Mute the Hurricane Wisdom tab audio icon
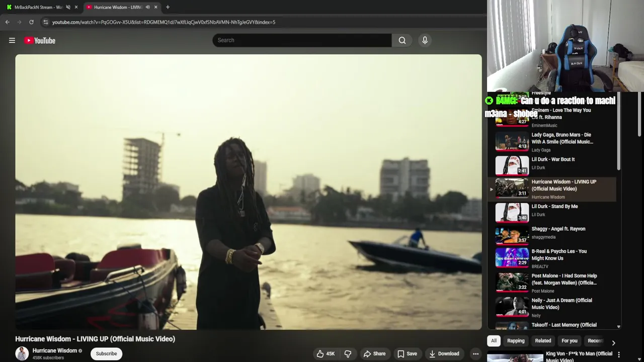The image size is (644, 362). [147, 7]
